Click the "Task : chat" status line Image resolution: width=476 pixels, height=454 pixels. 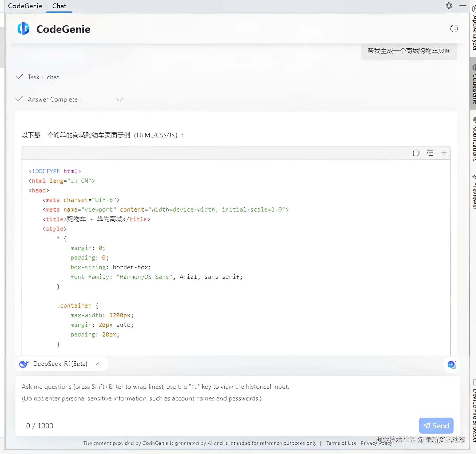click(43, 77)
